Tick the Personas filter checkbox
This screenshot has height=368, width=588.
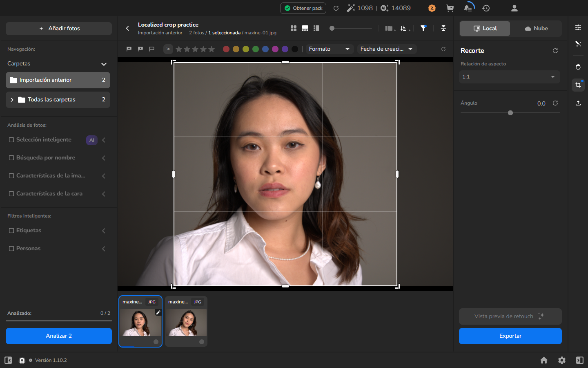(11, 249)
